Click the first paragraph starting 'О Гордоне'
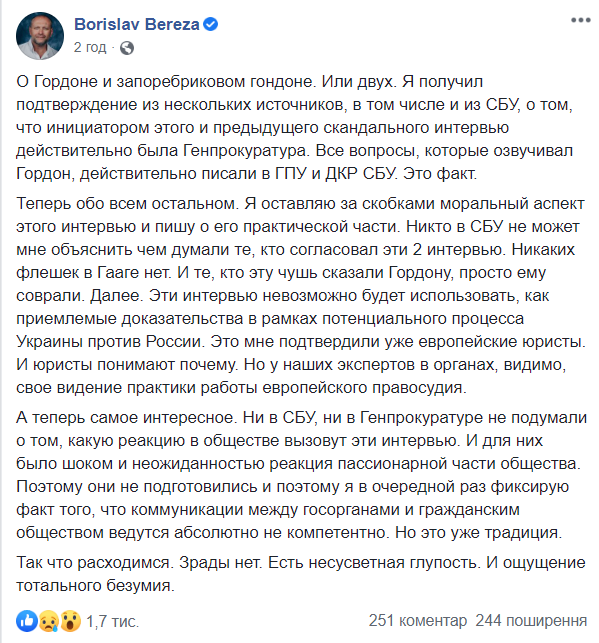Screen dimensions: 599x643 [x=294, y=128]
